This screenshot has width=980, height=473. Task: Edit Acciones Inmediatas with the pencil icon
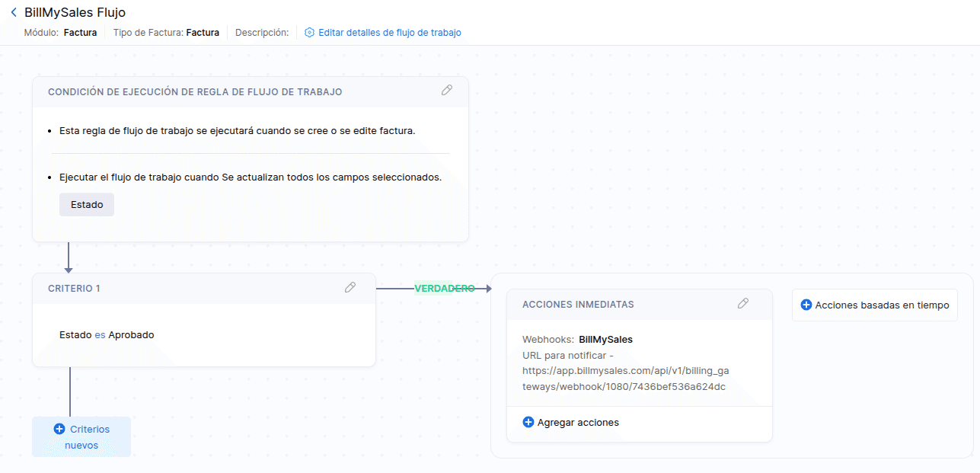coord(743,303)
